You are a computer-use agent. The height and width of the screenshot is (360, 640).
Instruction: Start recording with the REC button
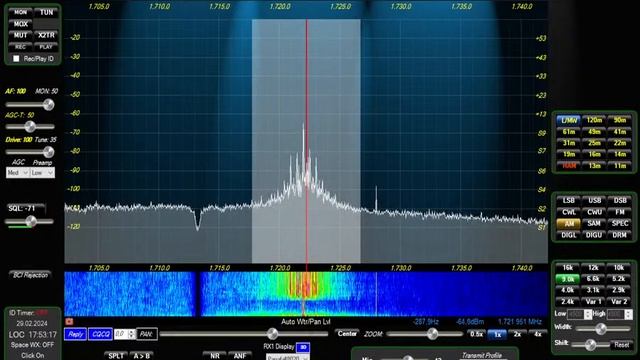[x=20, y=47]
